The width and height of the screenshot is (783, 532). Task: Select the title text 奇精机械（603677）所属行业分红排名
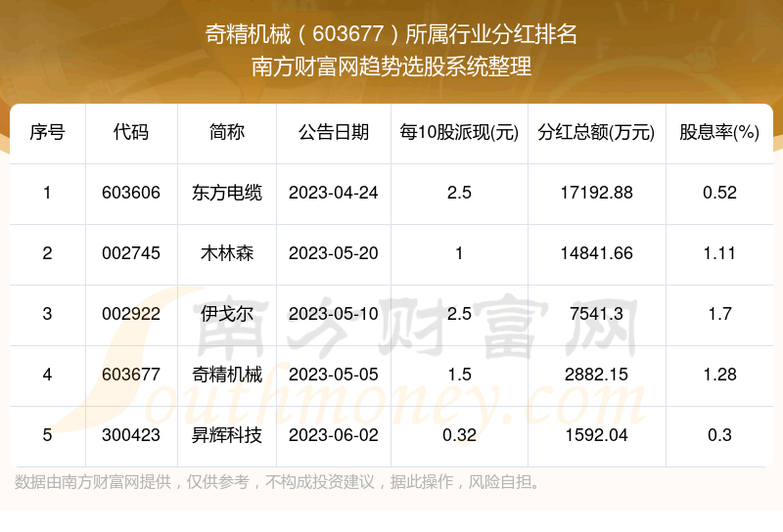(391, 34)
